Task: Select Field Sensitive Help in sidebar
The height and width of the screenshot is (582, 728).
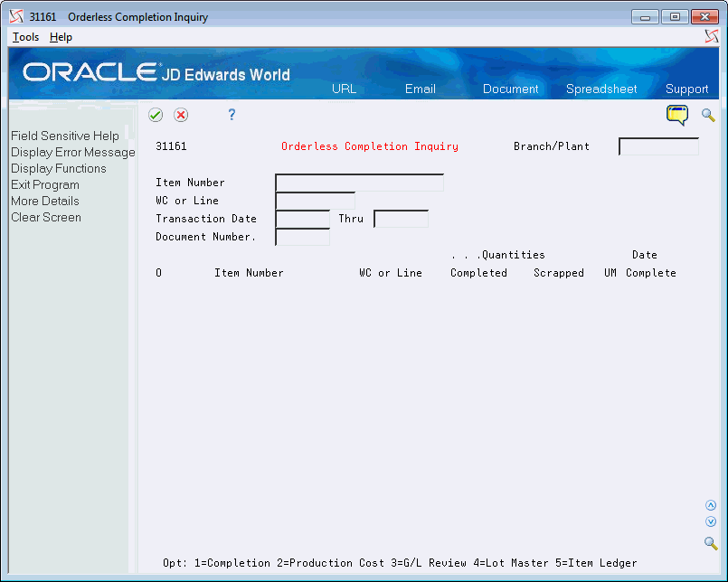Action: [65, 136]
